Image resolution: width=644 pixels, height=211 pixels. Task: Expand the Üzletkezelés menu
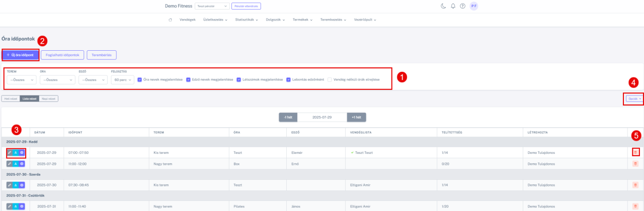click(215, 20)
